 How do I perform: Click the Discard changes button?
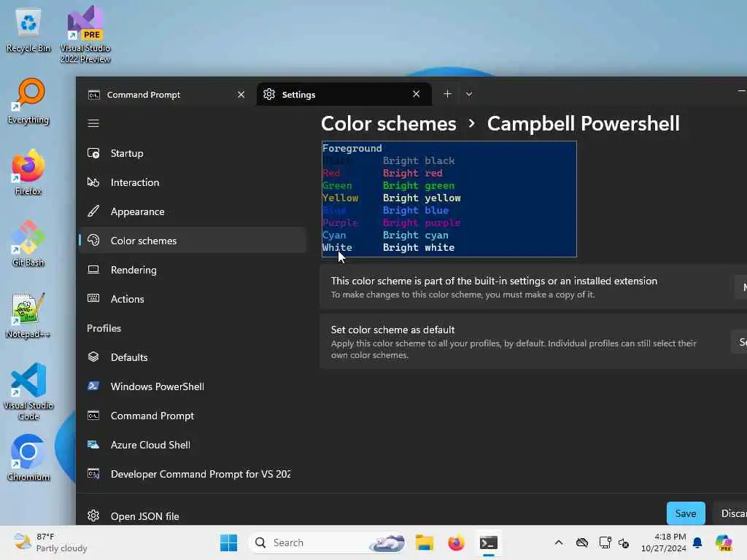(x=730, y=513)
